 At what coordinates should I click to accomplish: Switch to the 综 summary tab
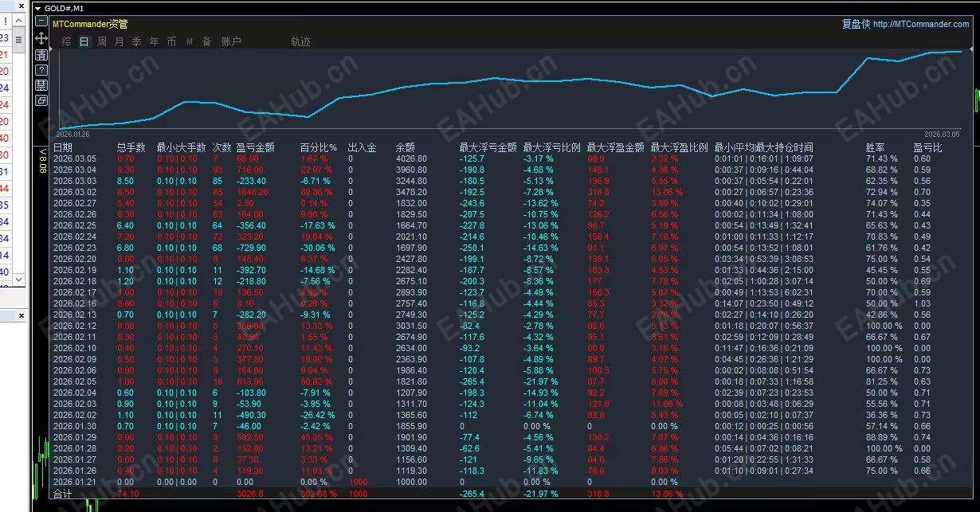[67, 41]
